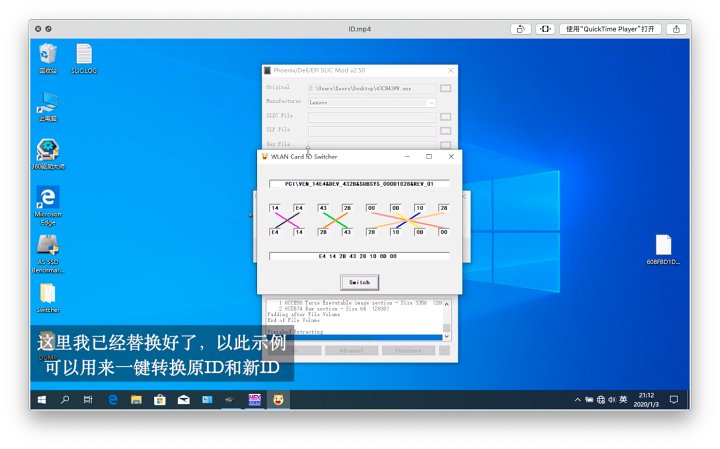Click the Windows Start button
This screenshot has height=449, width=720.
point(42,400)
